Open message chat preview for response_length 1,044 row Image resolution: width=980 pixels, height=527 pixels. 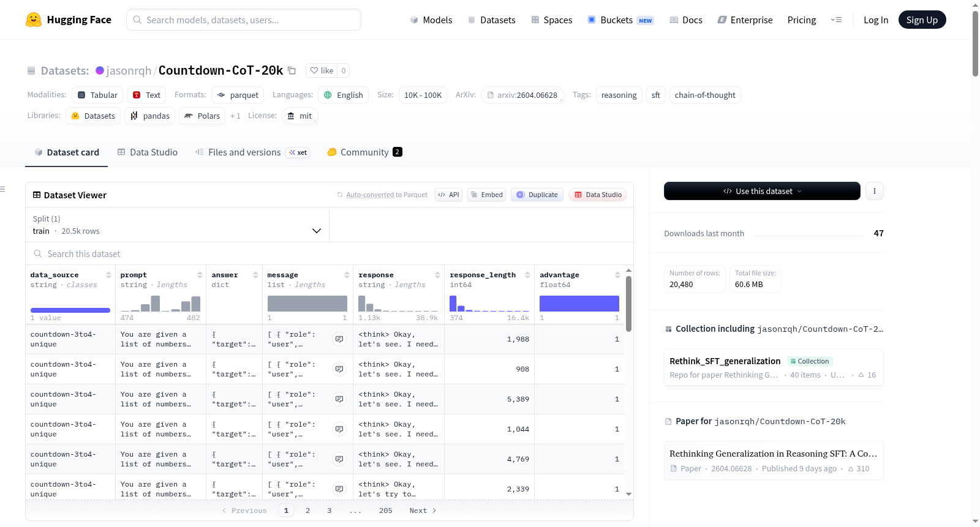pyautogui.click(x=339, y=429)
